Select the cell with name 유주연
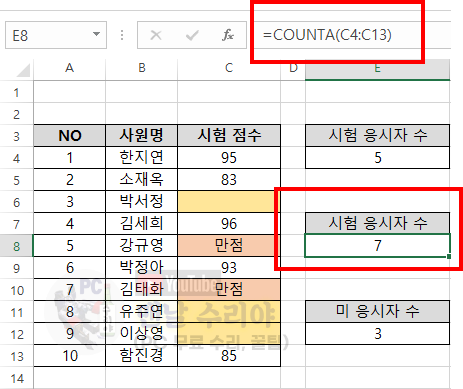This screenshot has height=389, width=463. click(142, 312)
